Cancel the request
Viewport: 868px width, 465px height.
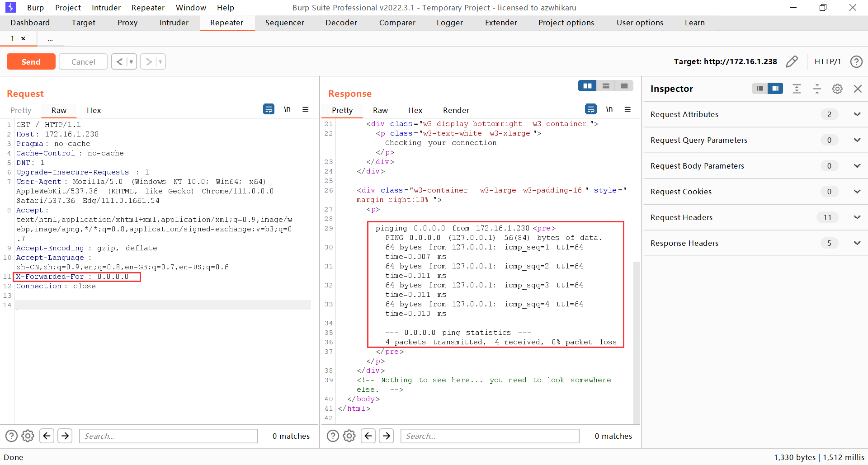coord(83,61)
